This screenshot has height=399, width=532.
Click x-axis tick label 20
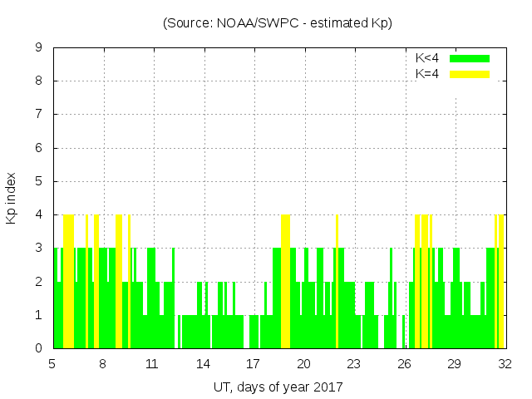[x=303, y=364]
